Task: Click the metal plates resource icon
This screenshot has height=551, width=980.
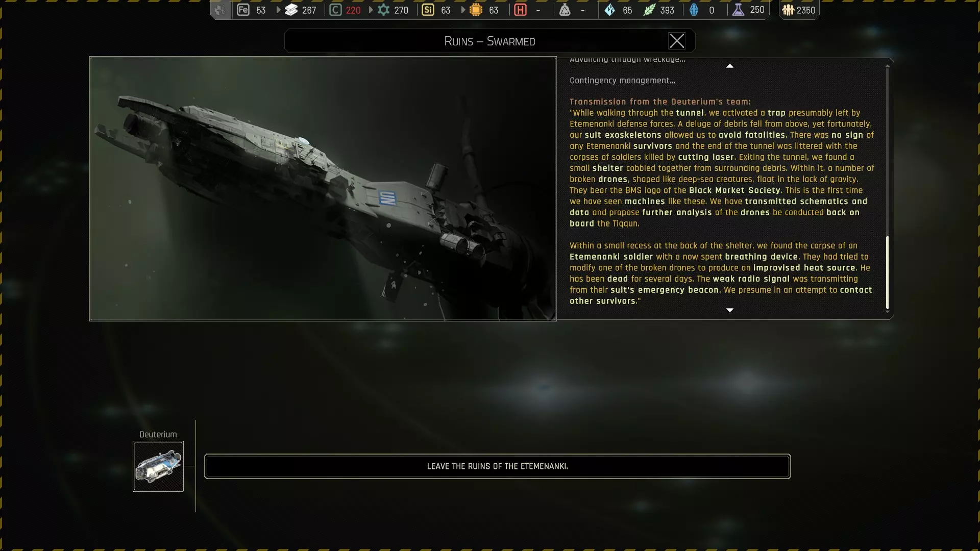Action: point(291,10)
